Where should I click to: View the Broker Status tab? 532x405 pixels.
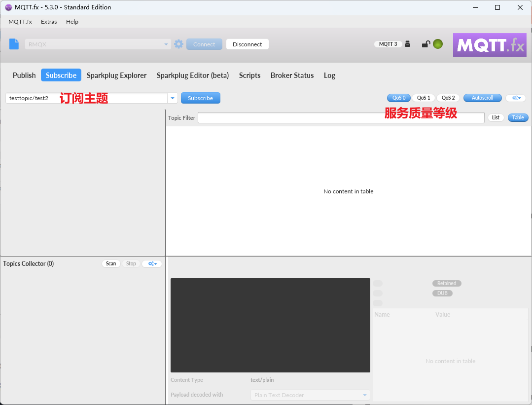pyautogui.click(x=292, y=75)
